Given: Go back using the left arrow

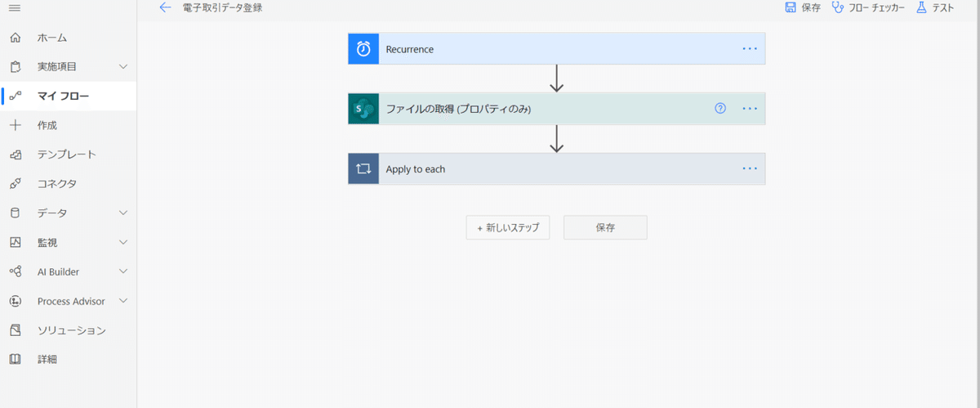Looking at the screenshot, I should pos(165,7).
